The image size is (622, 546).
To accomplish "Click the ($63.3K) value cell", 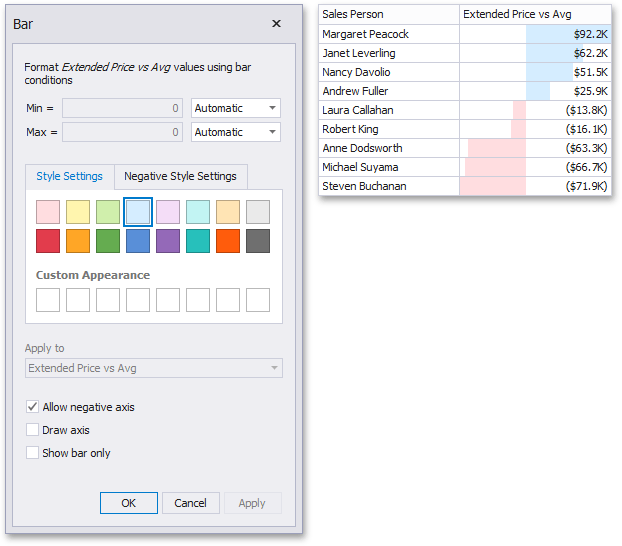I will [x=536, y=148].
